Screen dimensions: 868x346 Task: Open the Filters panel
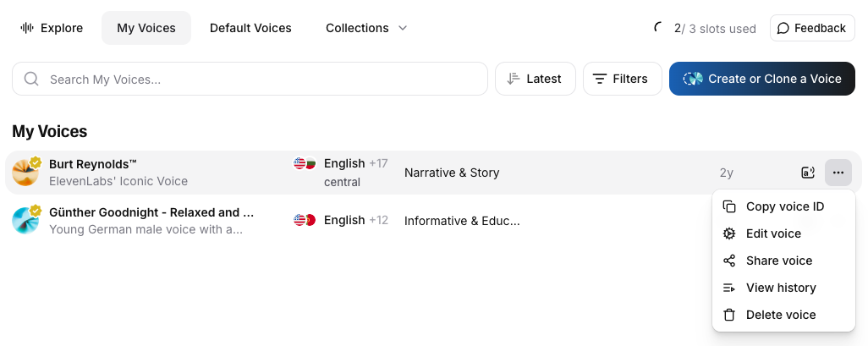point(622,79)
